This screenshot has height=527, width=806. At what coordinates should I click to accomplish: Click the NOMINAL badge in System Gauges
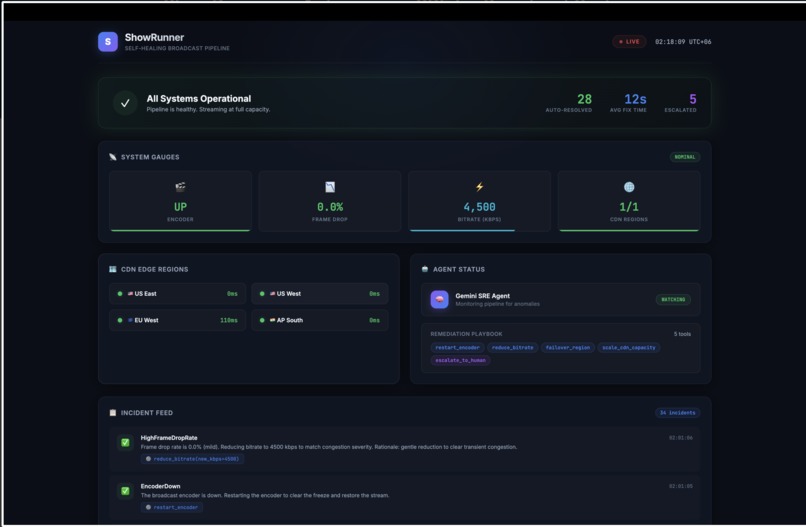point(685,157)
